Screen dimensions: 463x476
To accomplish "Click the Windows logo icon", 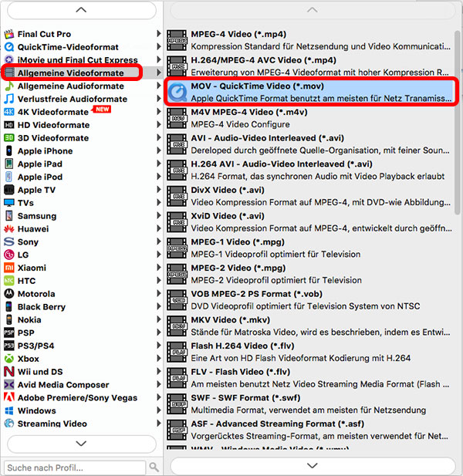I will [x=9, y=410].
